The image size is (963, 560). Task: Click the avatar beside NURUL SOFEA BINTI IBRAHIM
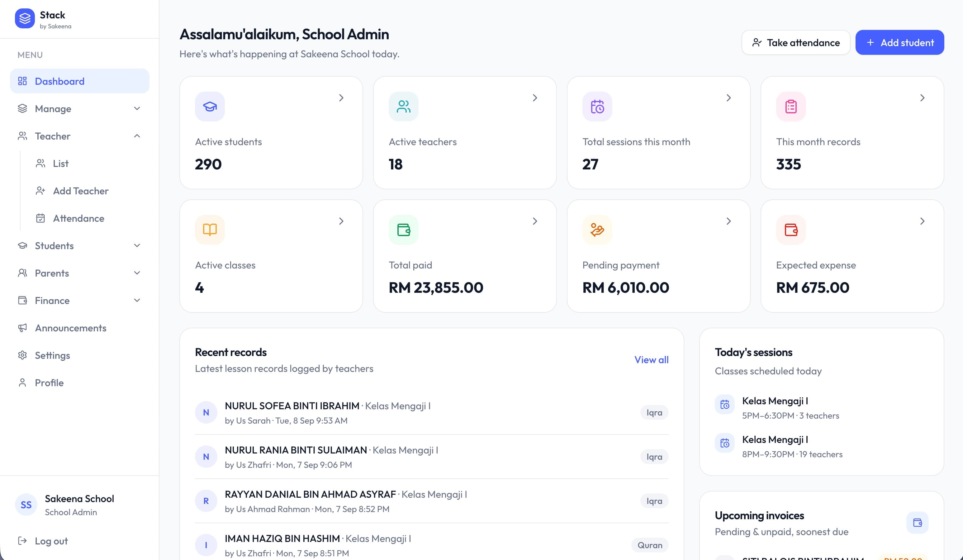tap(206, 412)
